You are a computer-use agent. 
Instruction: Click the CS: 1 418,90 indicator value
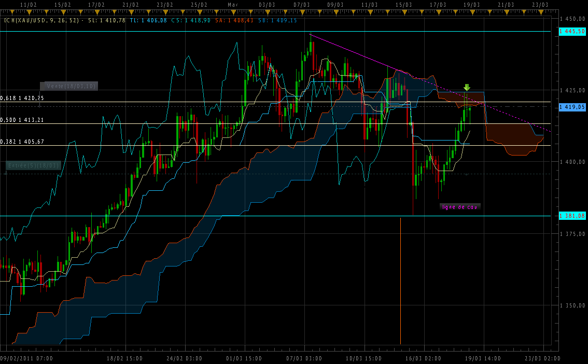pyautogui.click(x=190, y=21)
